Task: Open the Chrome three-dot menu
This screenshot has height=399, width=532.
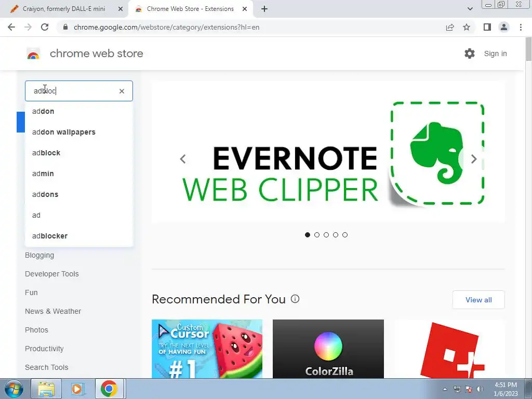Action: pos(521,27)
